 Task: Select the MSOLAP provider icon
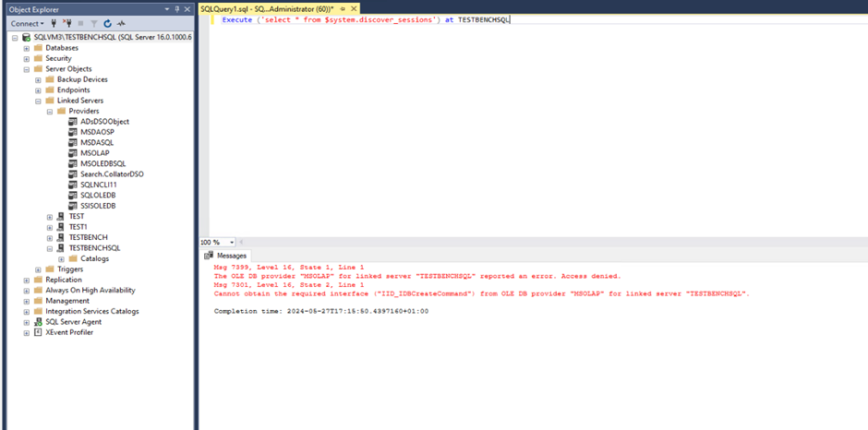point(73,153)
